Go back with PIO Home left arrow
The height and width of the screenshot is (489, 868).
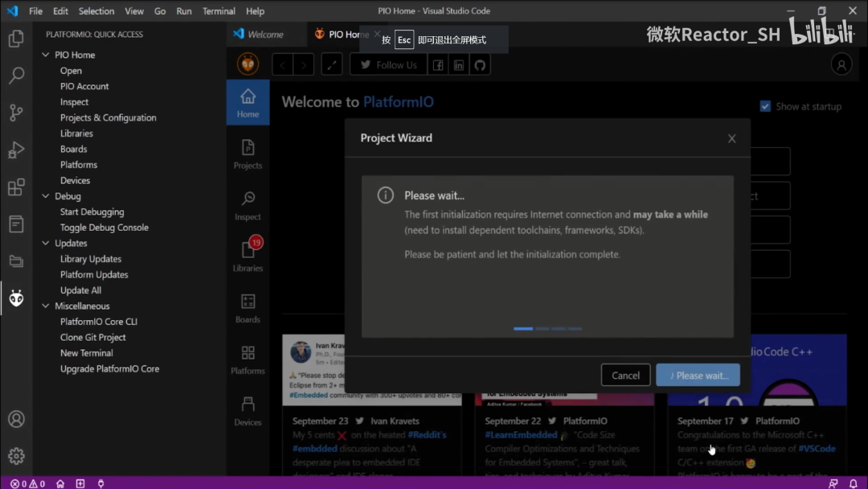click(282, 65)
